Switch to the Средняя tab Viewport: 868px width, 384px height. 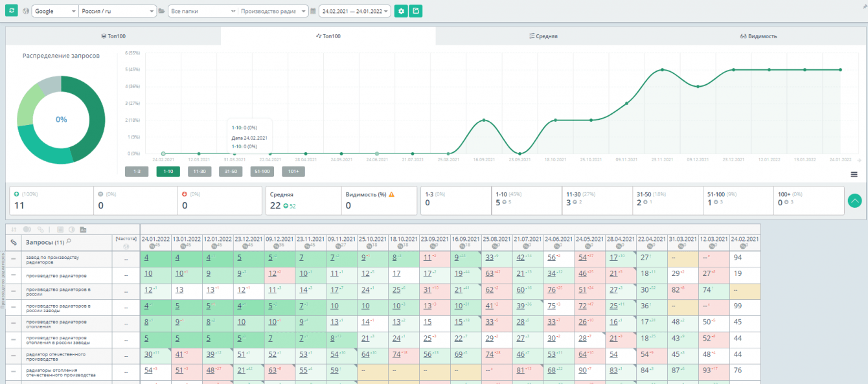tap(543, 36)
